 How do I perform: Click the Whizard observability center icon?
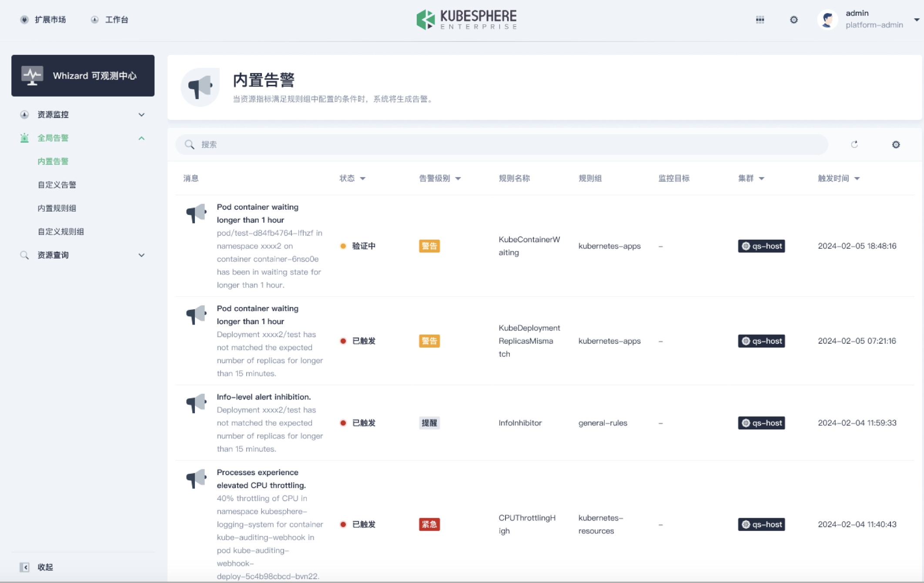coord(33,76)
